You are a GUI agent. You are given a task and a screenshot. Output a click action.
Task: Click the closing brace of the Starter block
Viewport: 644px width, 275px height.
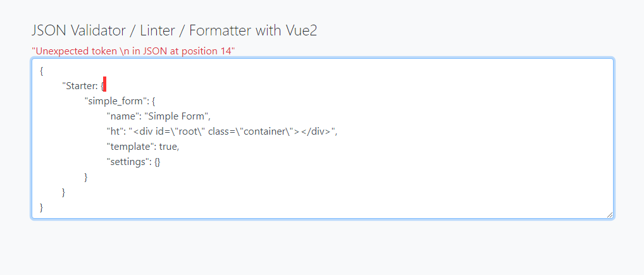[x=64, y=192]
